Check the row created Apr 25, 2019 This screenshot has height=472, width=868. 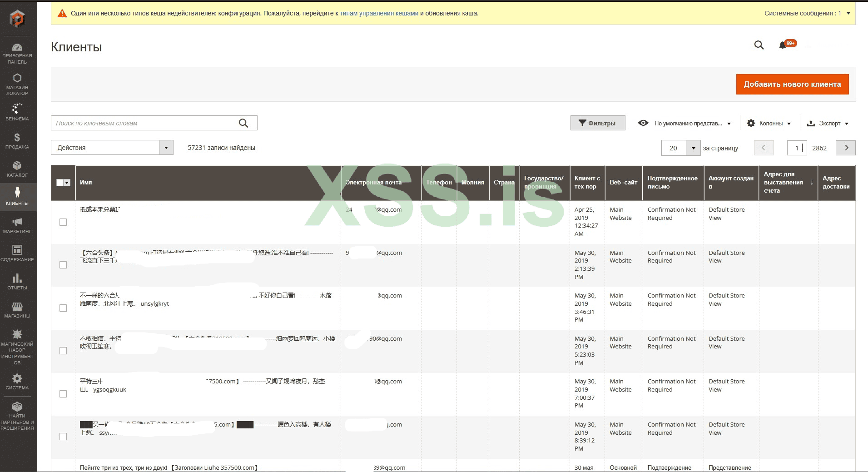point(63,222)
